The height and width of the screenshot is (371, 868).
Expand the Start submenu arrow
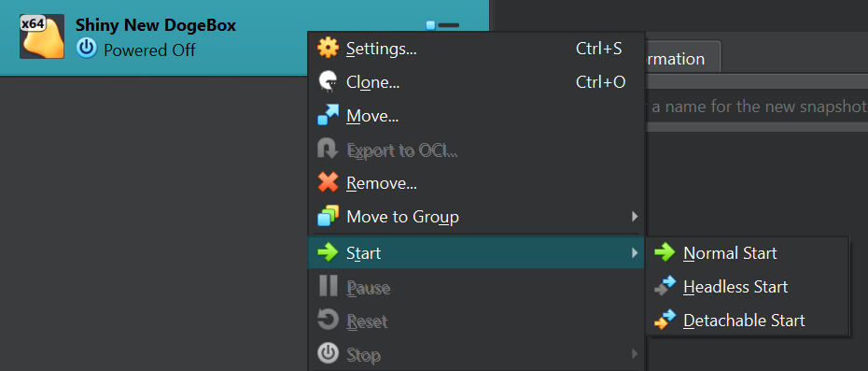click(635, 253)
